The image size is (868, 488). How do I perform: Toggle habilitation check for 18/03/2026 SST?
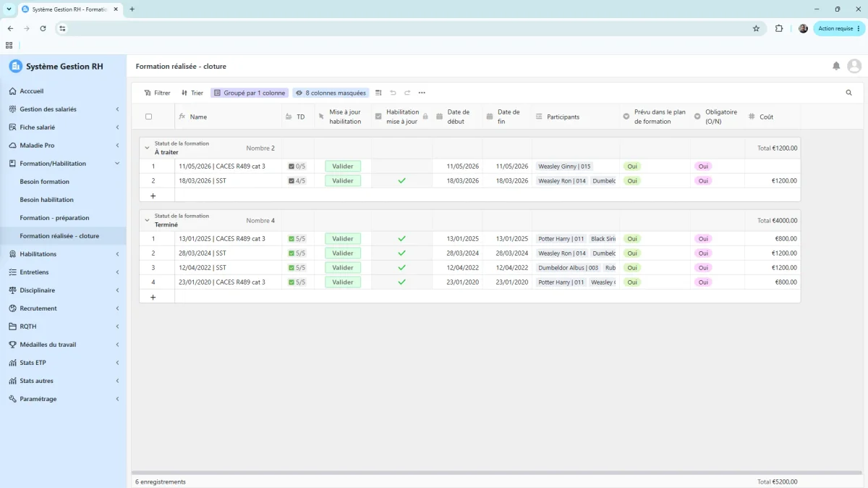click(x=402, y=181)
